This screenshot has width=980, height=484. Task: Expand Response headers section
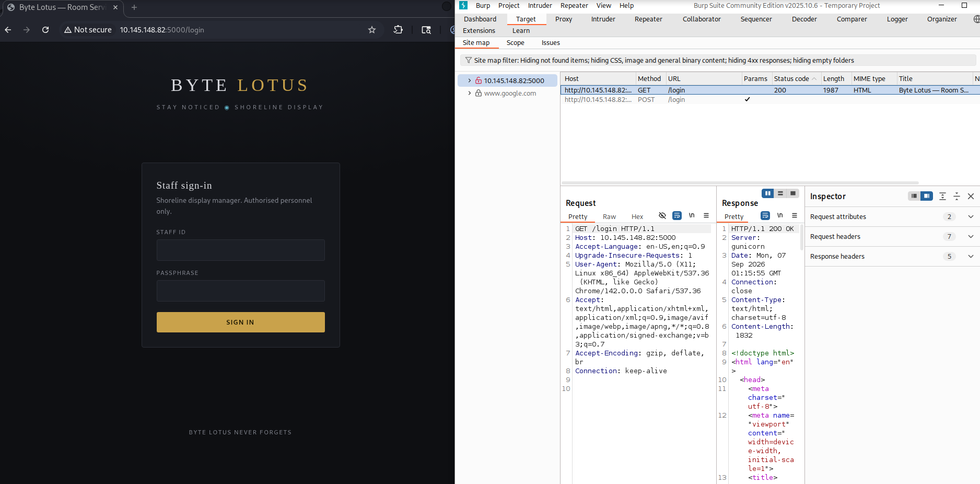coord(892,257)
